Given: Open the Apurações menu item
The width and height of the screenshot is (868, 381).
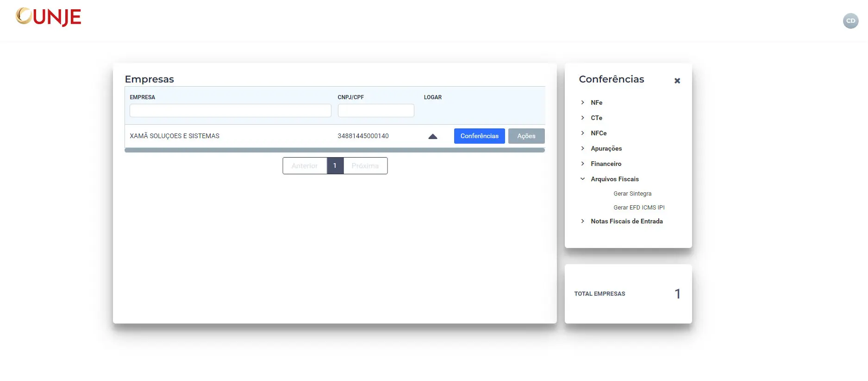Looking at the screenshot, I should tap(606, 148).
